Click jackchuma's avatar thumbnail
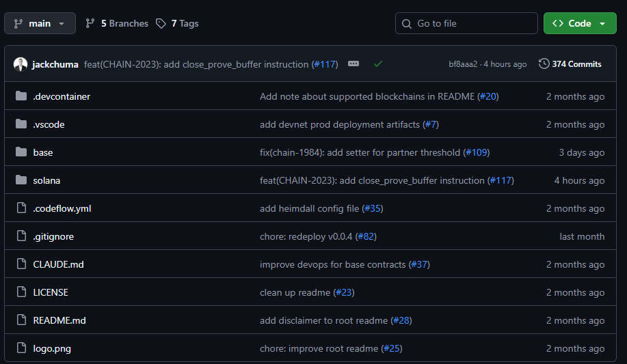The image size is (627, 364). 21,64
